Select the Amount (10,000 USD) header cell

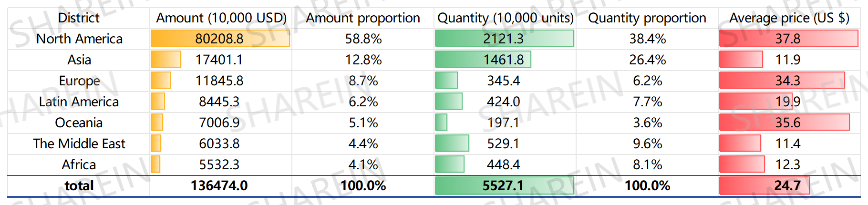point(221,18)
